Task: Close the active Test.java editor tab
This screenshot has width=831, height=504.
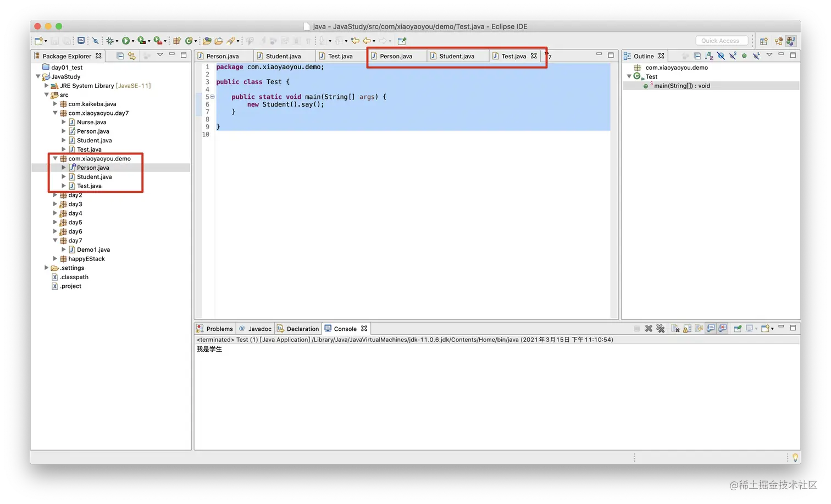Action: click(x=534, y=56)
